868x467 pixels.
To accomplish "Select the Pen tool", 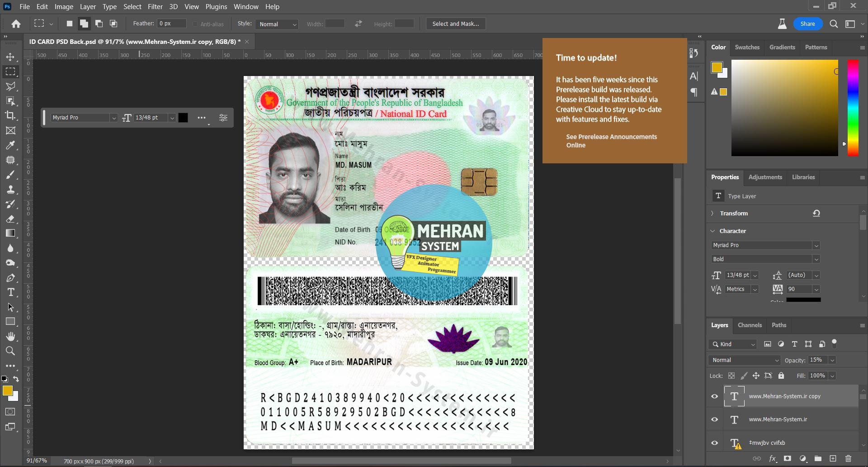I will coord(10,277).
